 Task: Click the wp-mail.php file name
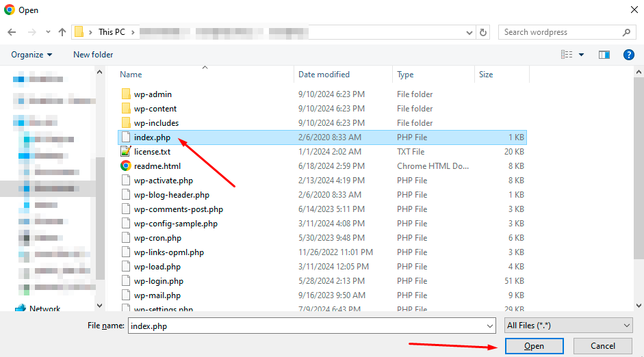(x=157, y=295)
